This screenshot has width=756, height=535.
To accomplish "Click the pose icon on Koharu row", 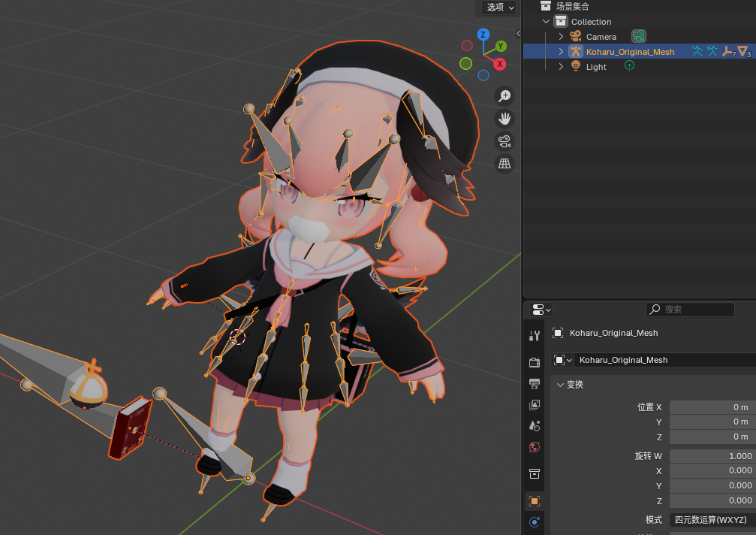I will 697,51.
